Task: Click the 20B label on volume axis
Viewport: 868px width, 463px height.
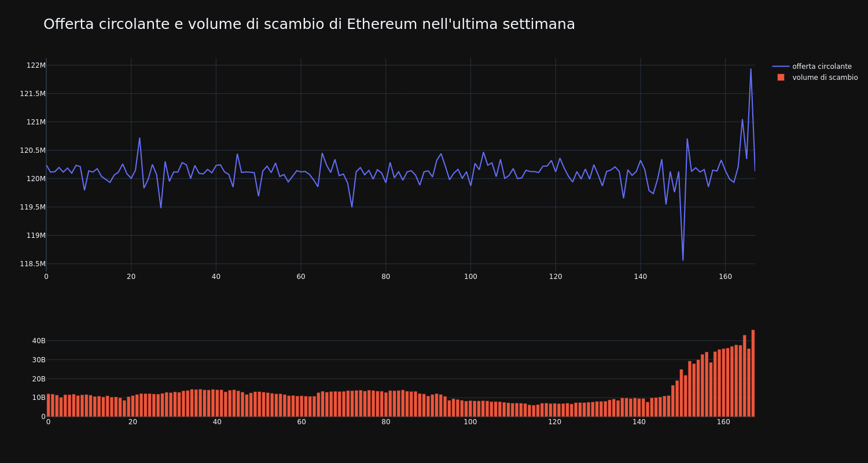Action: click(x=39, y=379)
